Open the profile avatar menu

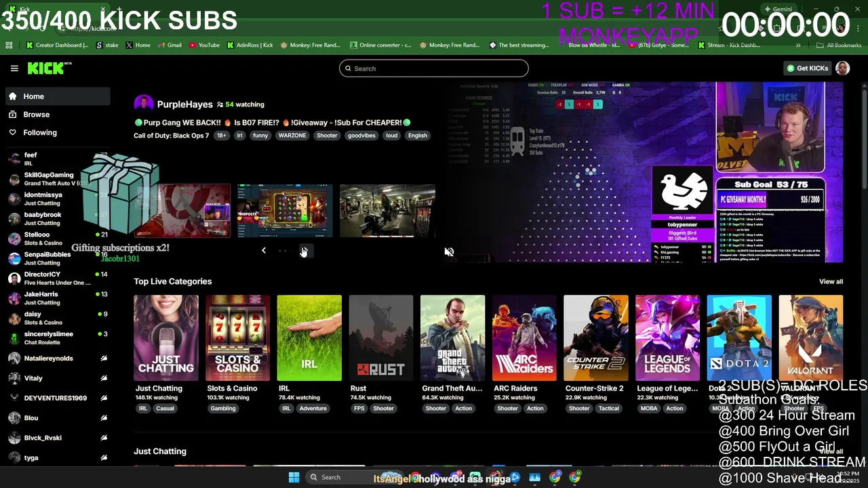coord(842,68)
